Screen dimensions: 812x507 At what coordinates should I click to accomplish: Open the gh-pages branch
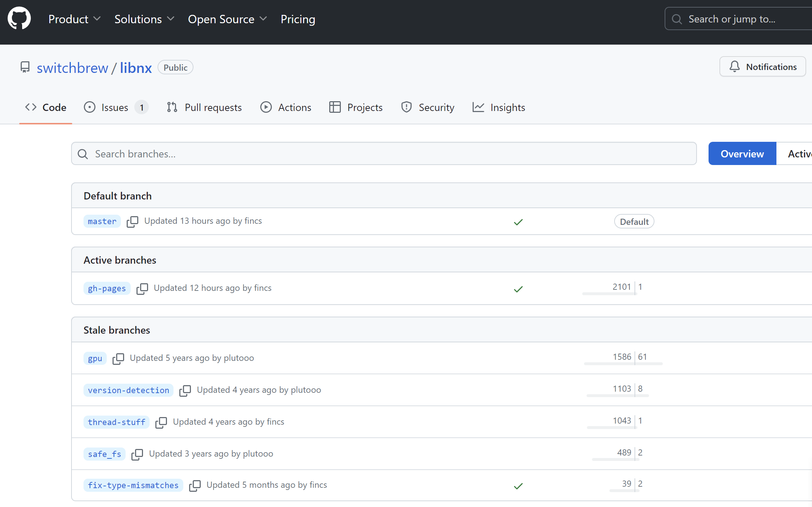coord(107,289)
